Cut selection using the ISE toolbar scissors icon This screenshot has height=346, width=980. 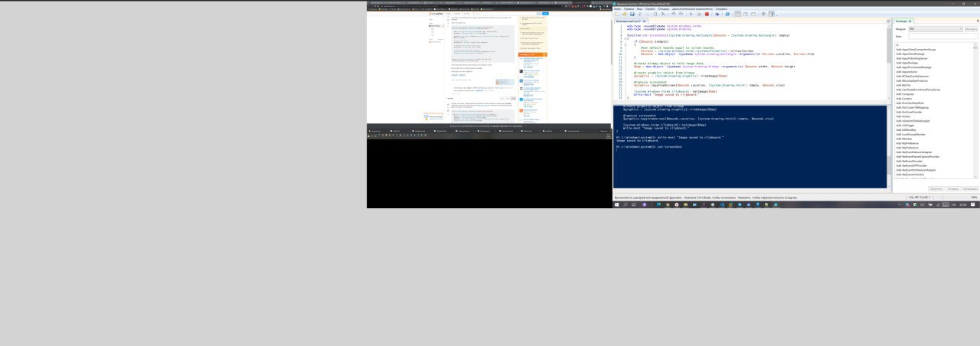(639, 14)
